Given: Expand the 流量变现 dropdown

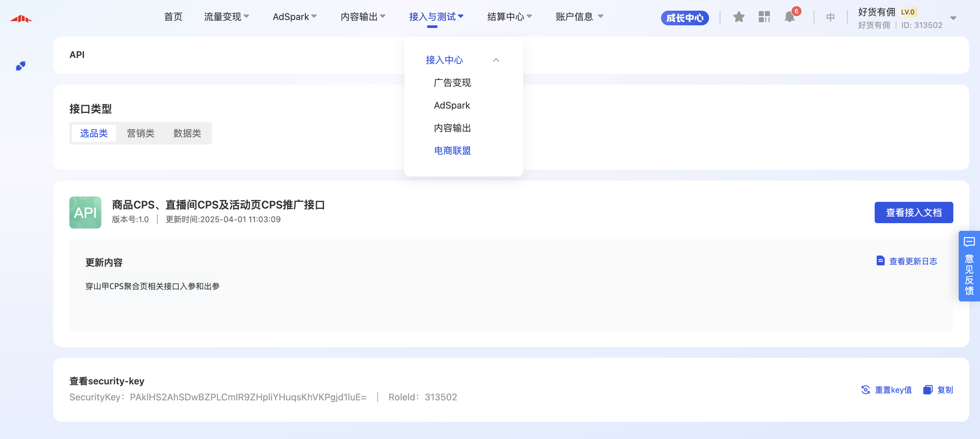Looking at the screenshot, I should 226,17.
